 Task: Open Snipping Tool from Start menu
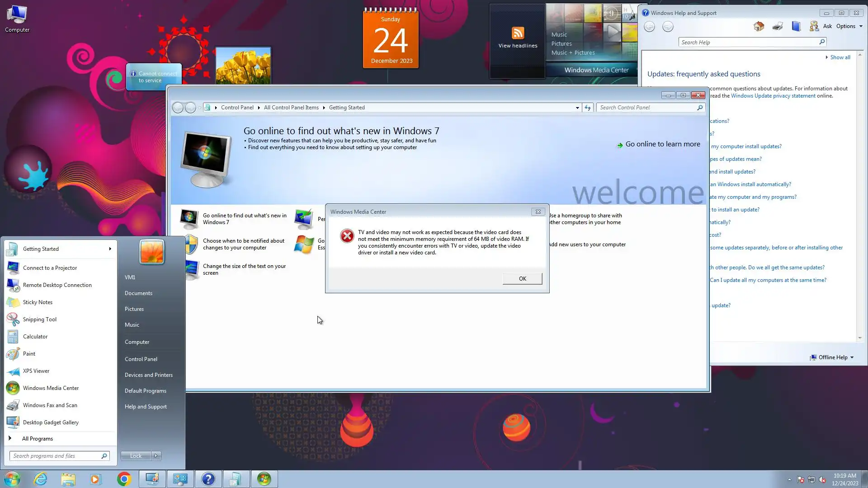(40, 319)
